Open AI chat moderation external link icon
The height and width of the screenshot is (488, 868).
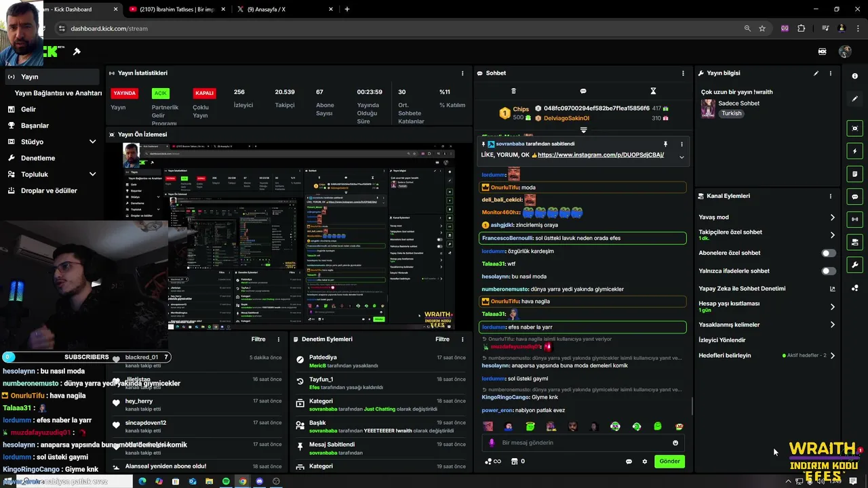point(832,289)
